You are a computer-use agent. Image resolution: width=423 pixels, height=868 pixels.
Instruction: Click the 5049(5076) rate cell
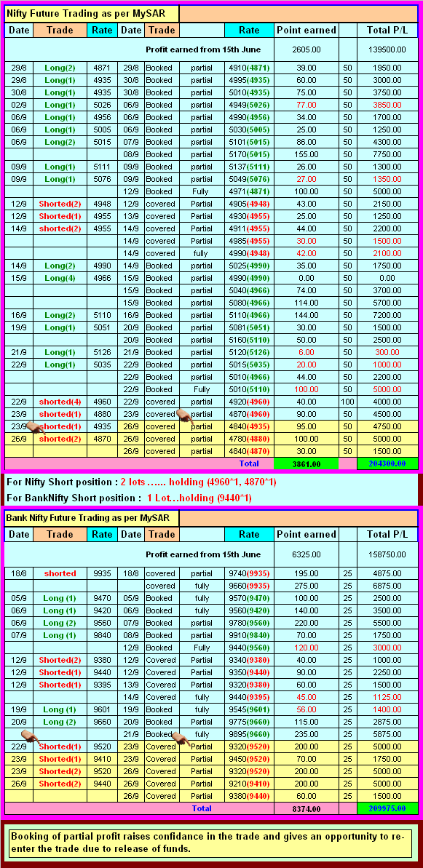tap(249, 179)
